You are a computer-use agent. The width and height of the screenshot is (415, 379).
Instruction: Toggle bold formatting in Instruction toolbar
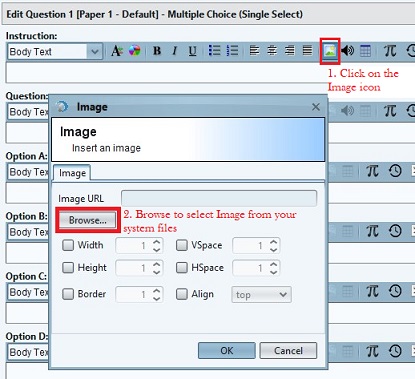click(x=157, y=51)
